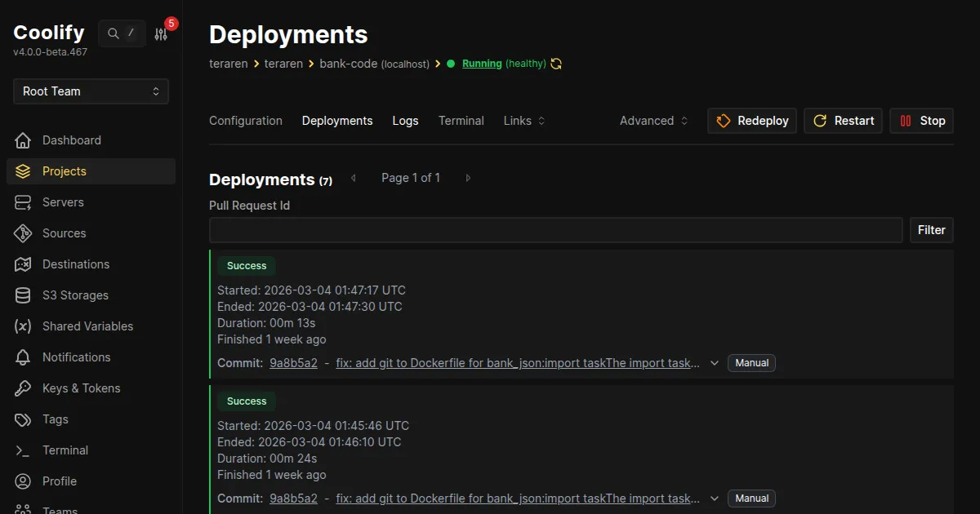Click the Pull Request Id input field
980x514 pixels.
tap(555, 229)
